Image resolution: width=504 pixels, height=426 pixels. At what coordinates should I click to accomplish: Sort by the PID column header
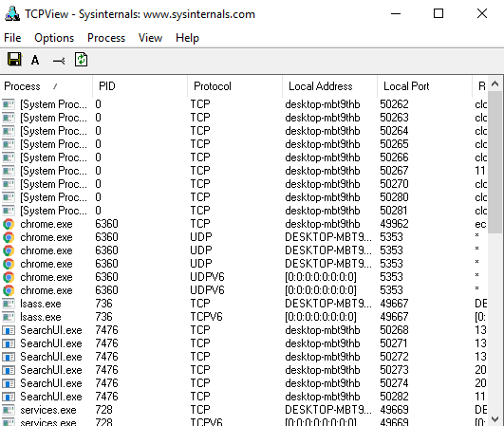pos(140,86)
